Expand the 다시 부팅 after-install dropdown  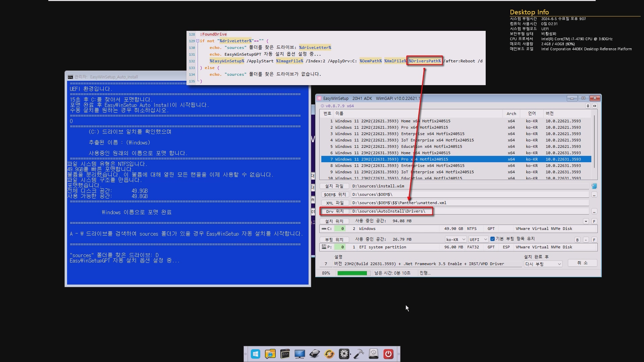(x=543, y=264)
